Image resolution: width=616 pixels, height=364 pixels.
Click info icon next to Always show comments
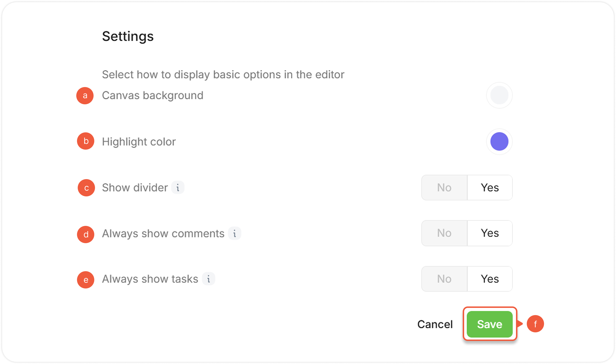[235, 233]
